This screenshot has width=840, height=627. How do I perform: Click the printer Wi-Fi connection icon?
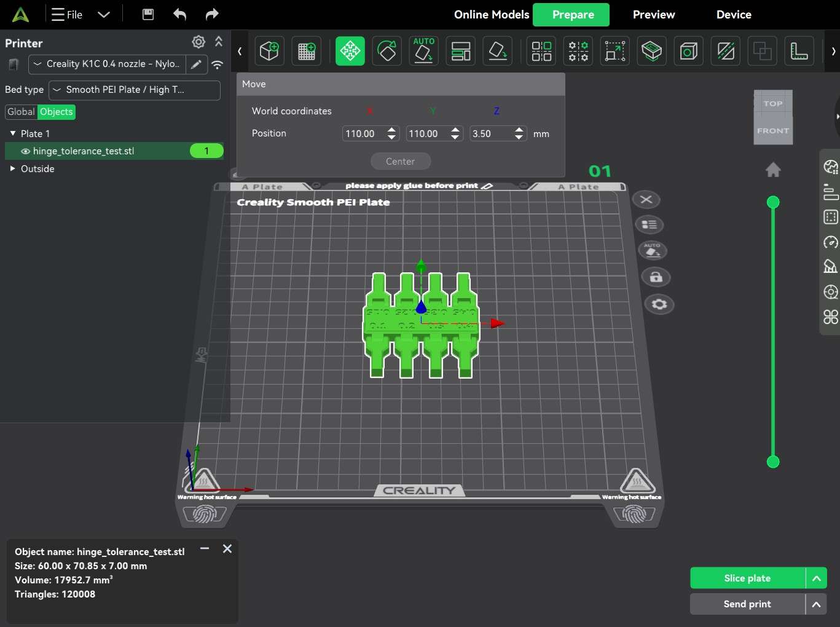217,64
